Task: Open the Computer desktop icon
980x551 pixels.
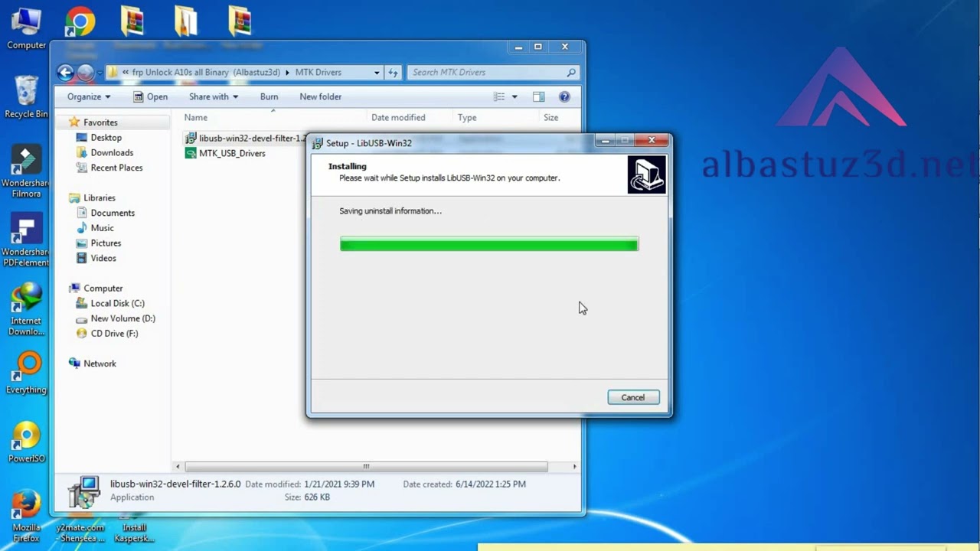Action: click(x=26, y=28)
